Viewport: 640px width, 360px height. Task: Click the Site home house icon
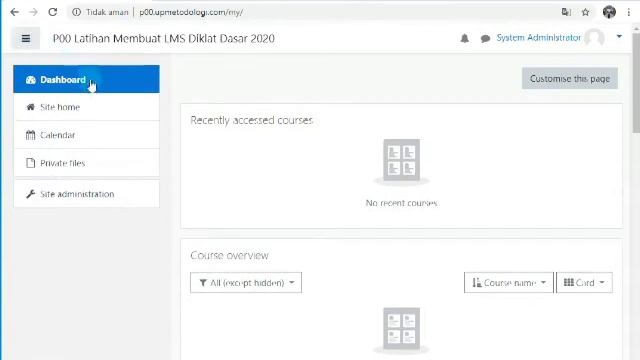(31, 107)
